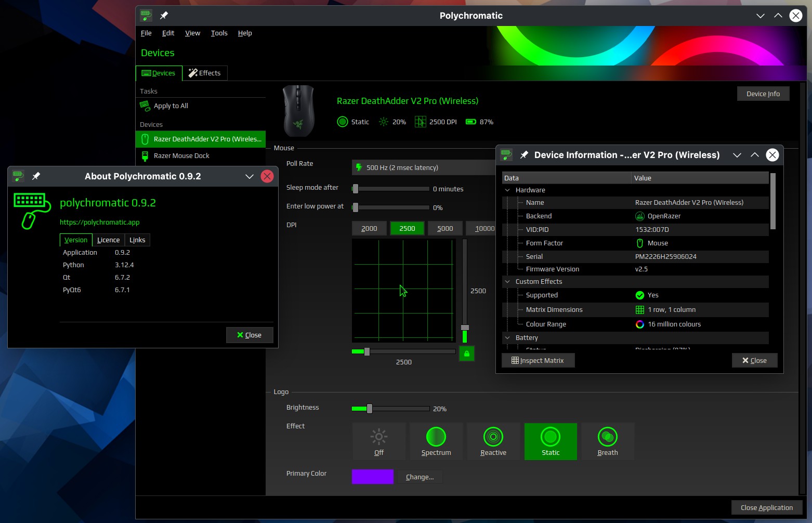The image size is (812, 523).
Task: Open the Links tab in About window
Action: [137, 240]
